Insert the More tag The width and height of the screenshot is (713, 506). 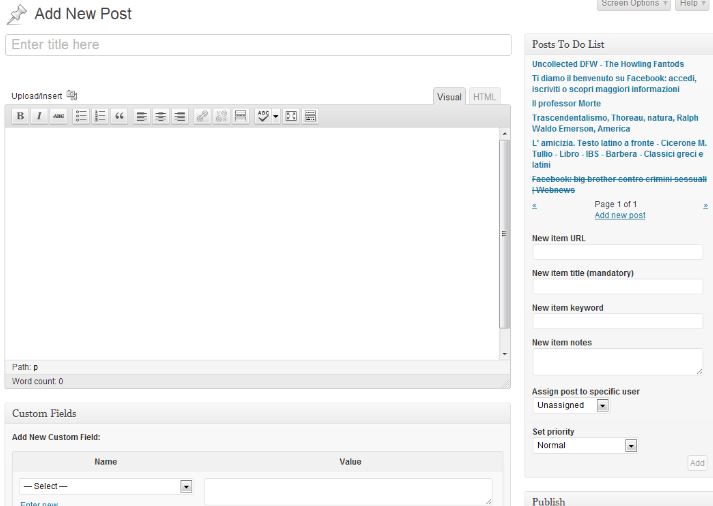(241, 116)
